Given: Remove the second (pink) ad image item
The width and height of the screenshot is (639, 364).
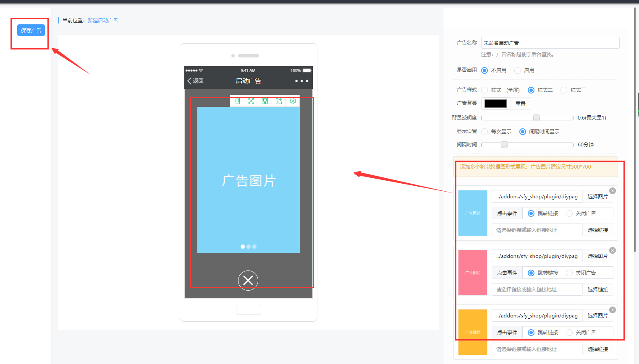Looking at the screenshot, I should [x=613, y=250].
